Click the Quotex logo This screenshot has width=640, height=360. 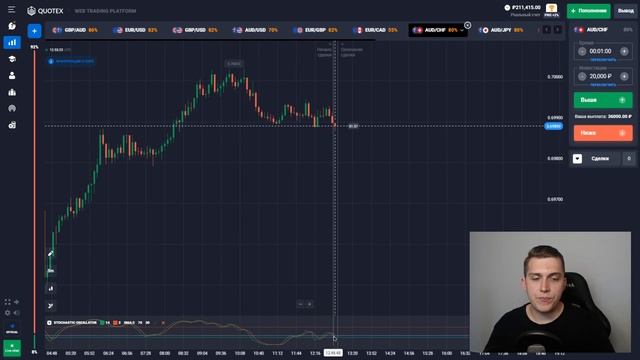click(45, 11)
